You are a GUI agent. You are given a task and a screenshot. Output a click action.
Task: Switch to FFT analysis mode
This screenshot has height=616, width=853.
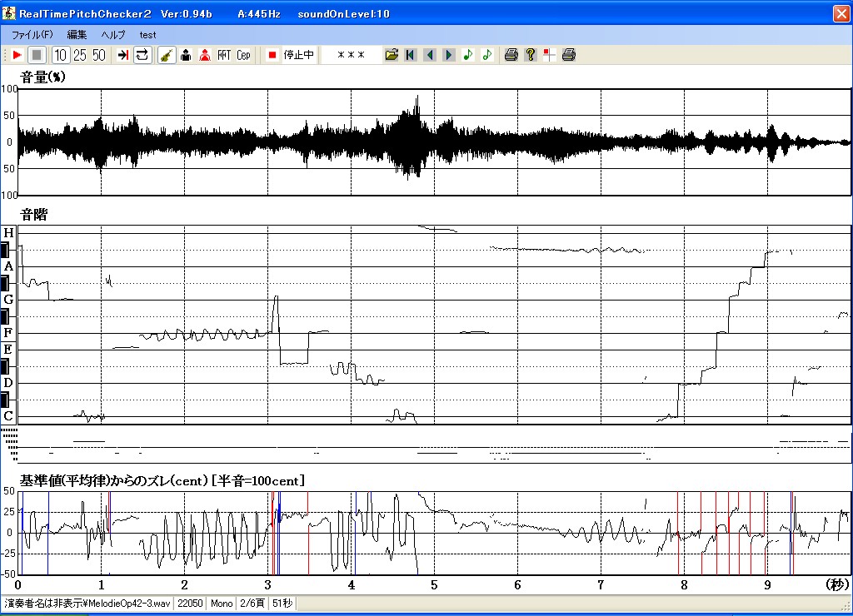[x=224, y=55]
